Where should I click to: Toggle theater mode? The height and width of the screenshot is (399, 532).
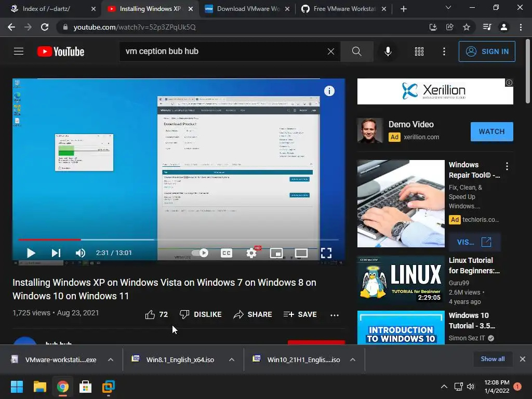click(x=301, y=253)
